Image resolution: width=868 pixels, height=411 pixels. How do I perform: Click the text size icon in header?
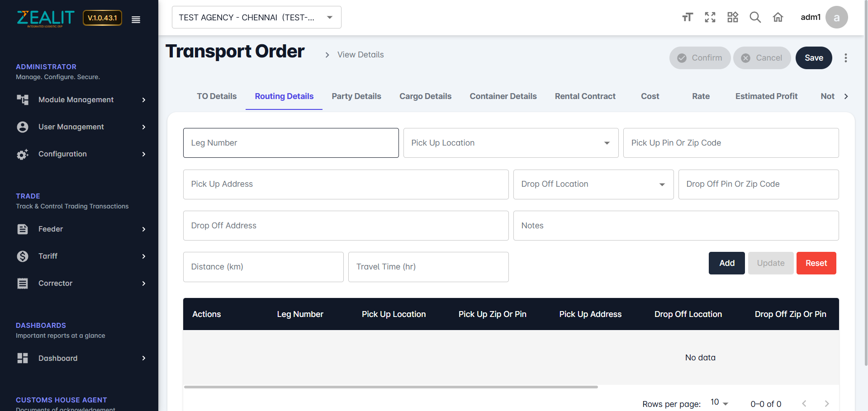pyautogui.click(x=687, y=17)
